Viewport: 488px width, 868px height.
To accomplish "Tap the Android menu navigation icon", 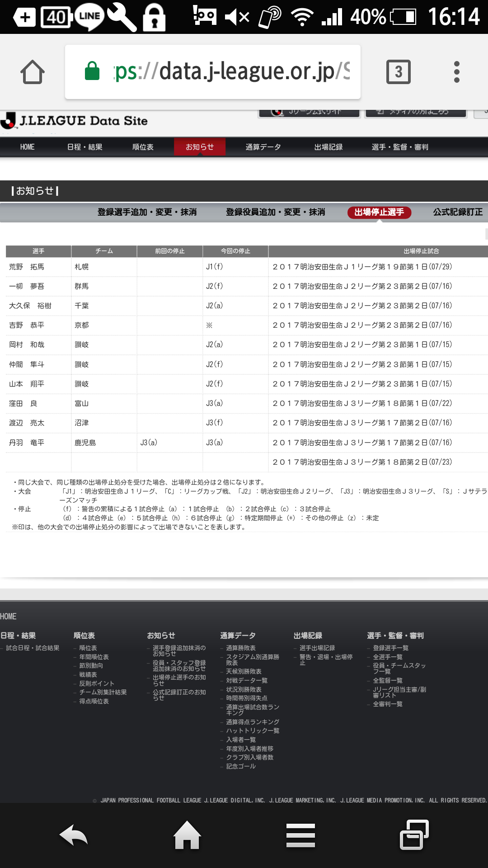I will tap(300, 835).
